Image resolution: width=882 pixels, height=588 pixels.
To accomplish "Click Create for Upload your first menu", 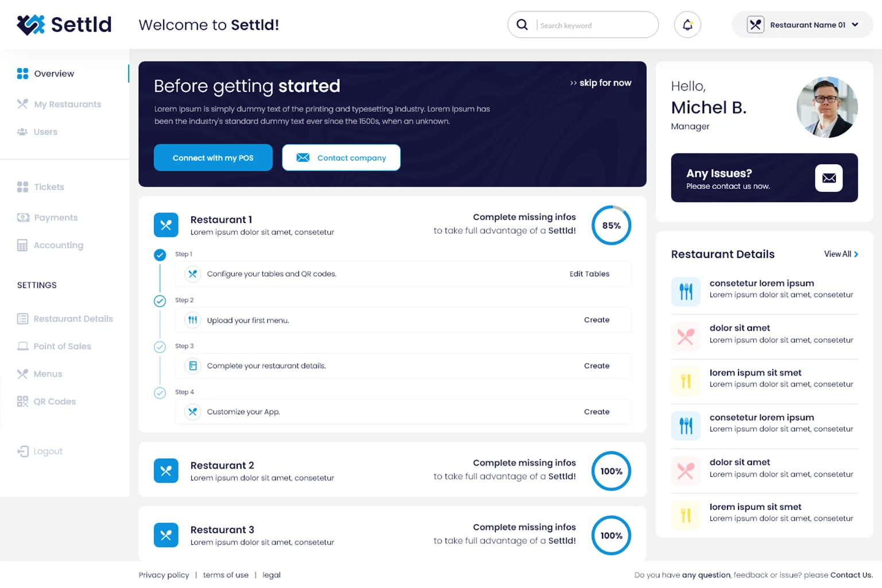I will pyautogui.click(x=597, y=320).
